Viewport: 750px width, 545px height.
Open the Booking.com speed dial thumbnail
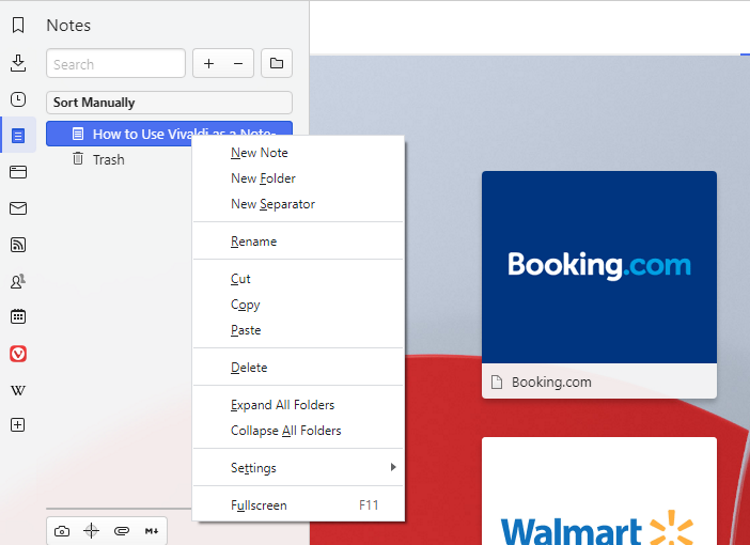click(x=599, y=267)
